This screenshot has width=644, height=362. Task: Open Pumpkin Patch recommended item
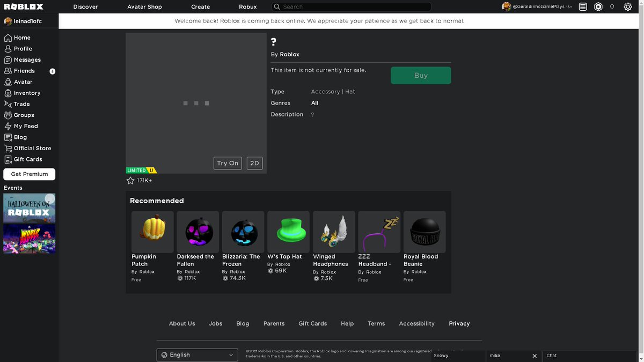tap(152, 232)
